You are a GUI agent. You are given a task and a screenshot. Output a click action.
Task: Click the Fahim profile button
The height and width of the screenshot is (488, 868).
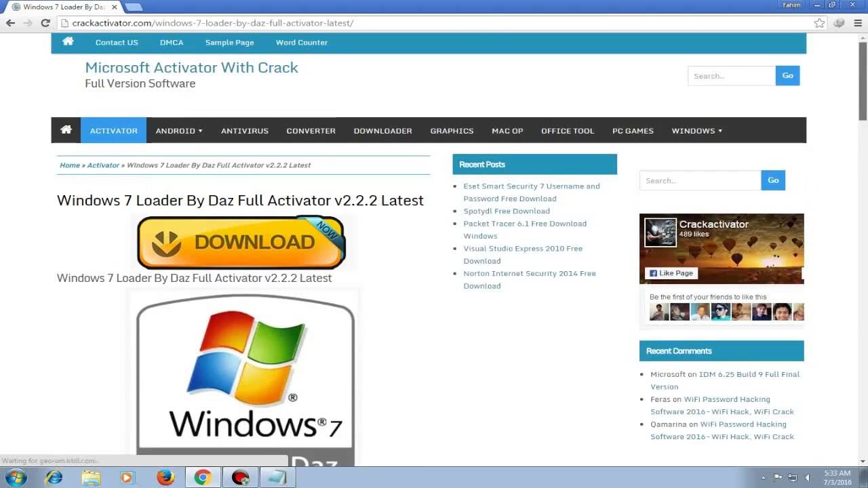point(791,5)
